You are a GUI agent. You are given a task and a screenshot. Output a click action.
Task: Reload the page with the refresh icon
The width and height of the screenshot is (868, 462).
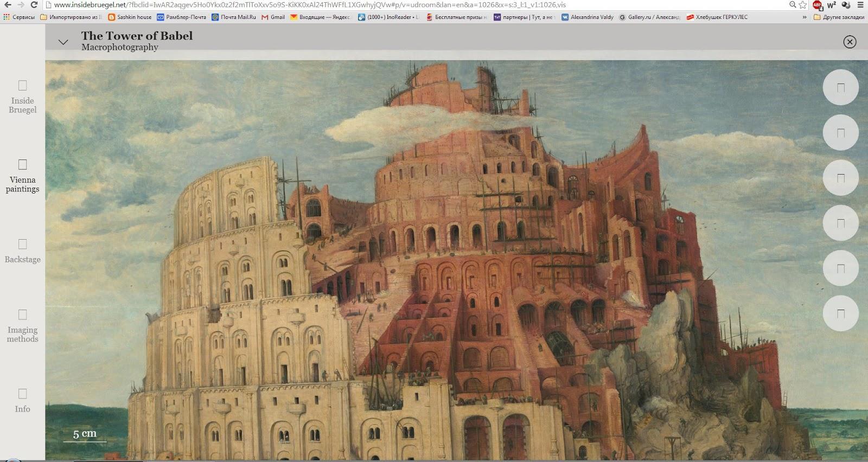coord(34,5)
